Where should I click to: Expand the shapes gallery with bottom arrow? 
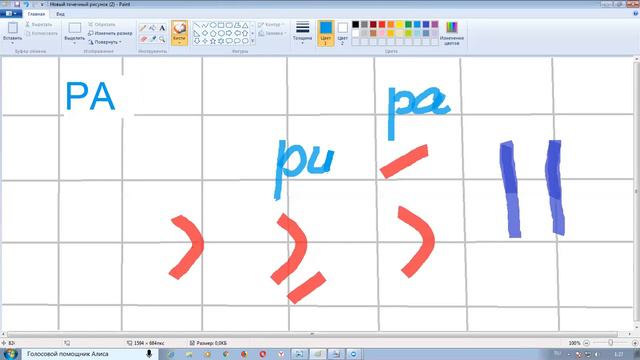[253, 41]
